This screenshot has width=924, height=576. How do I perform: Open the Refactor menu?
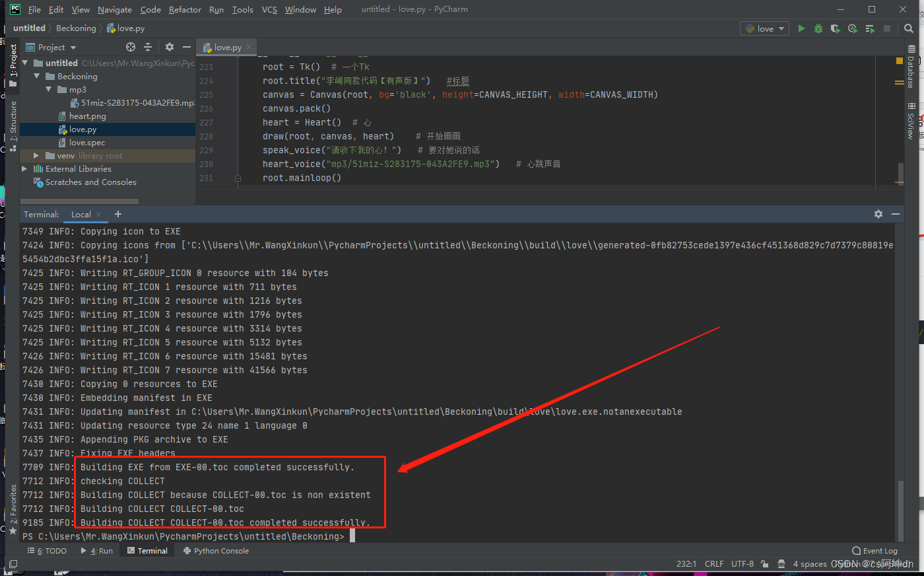point(185,9)
